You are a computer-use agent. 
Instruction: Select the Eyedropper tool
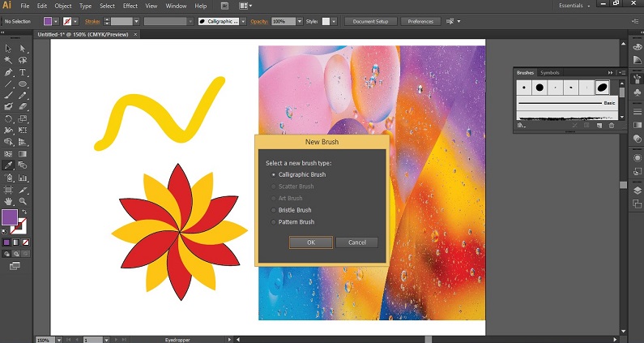point(8,165)
